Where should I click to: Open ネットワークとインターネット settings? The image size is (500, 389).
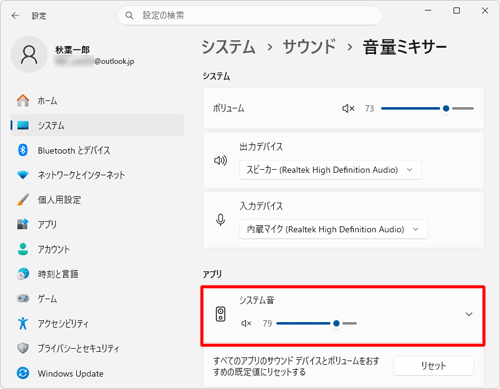click(x=97, y=175)
